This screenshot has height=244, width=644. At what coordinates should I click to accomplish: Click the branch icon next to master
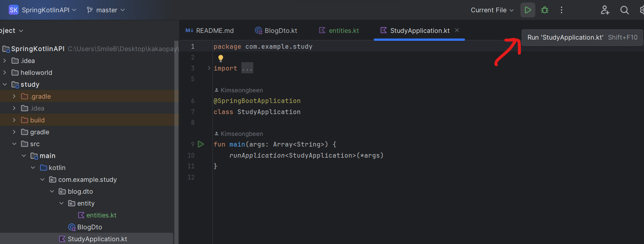(90, 10)
